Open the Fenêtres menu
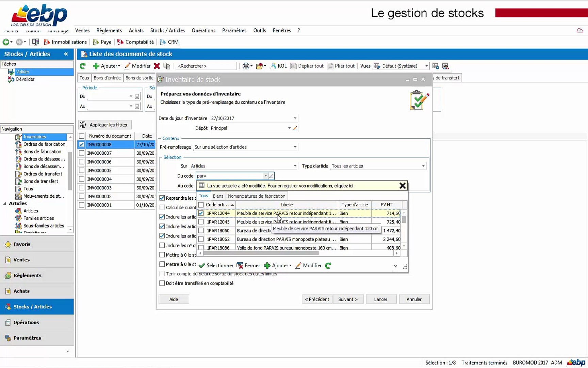Screen dimensions: 588x368 [x=282, y=30]
